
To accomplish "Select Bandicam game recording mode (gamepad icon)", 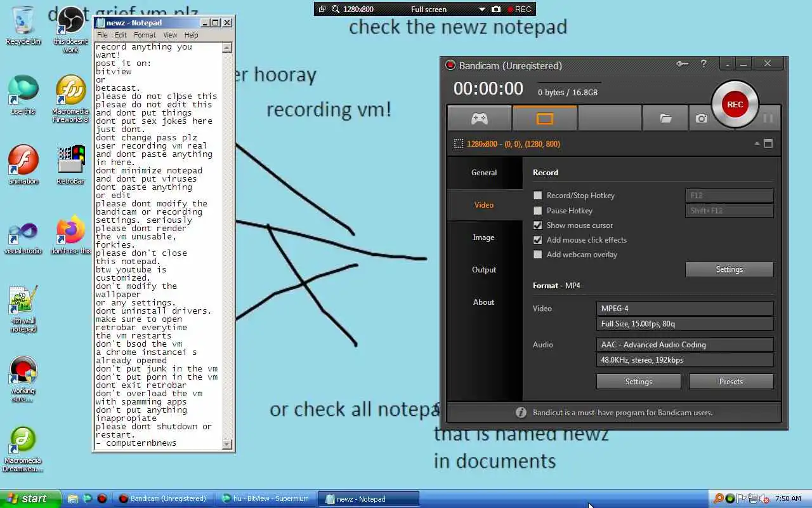I will [479, 118].
